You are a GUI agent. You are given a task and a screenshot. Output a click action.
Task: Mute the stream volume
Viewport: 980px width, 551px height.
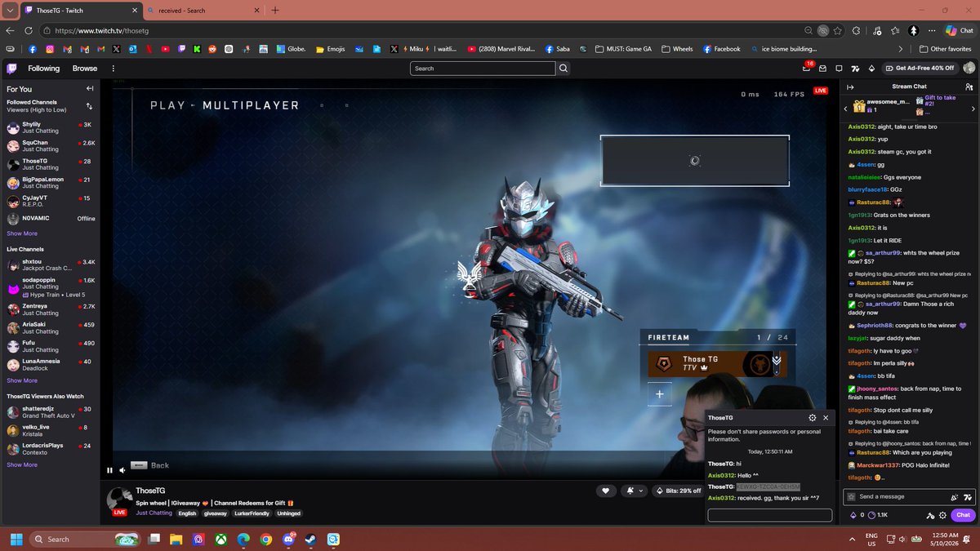122,469
